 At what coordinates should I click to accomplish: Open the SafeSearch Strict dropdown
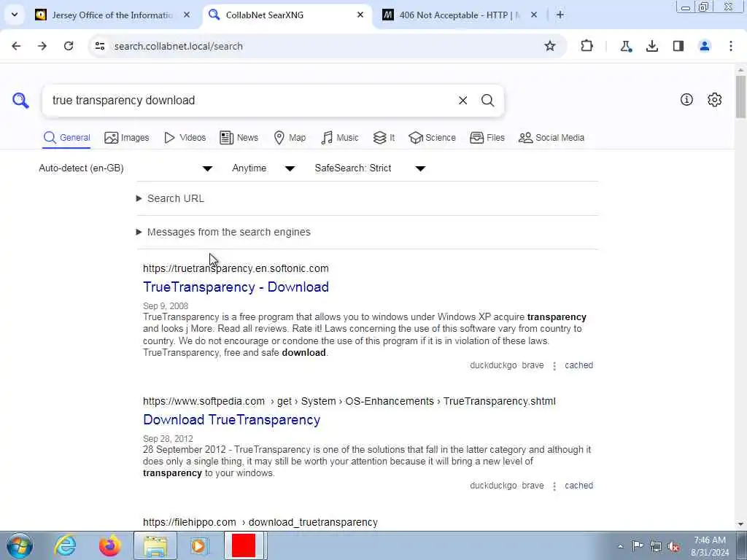coord(370,168)
